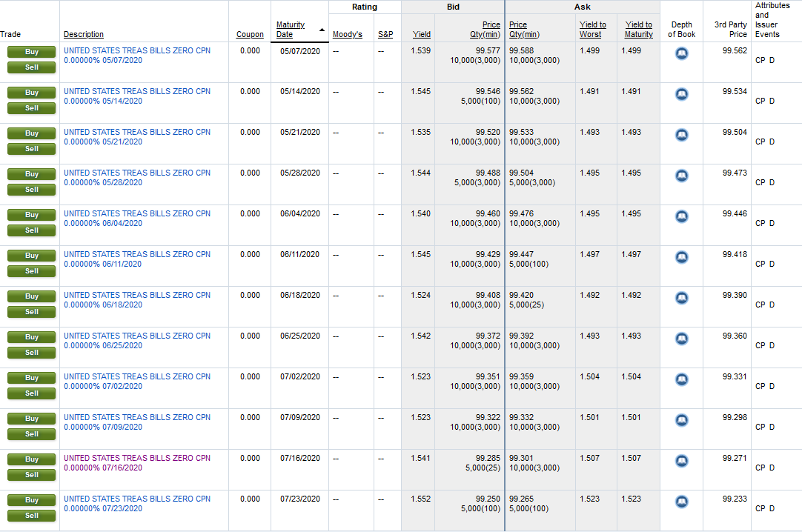Open Depth of Book for 06/04/2020 bill
This screenshot has width=802, height=532.
pos(681,216)
